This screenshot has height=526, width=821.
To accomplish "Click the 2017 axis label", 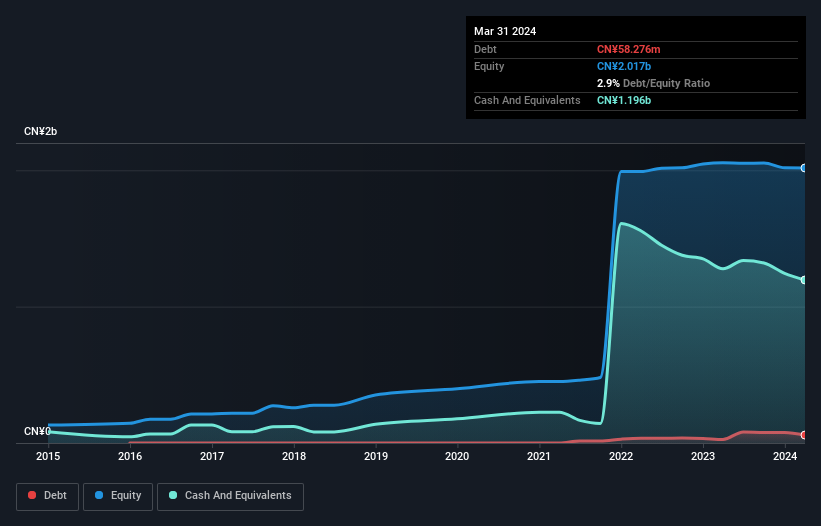I will click(212, 456).
